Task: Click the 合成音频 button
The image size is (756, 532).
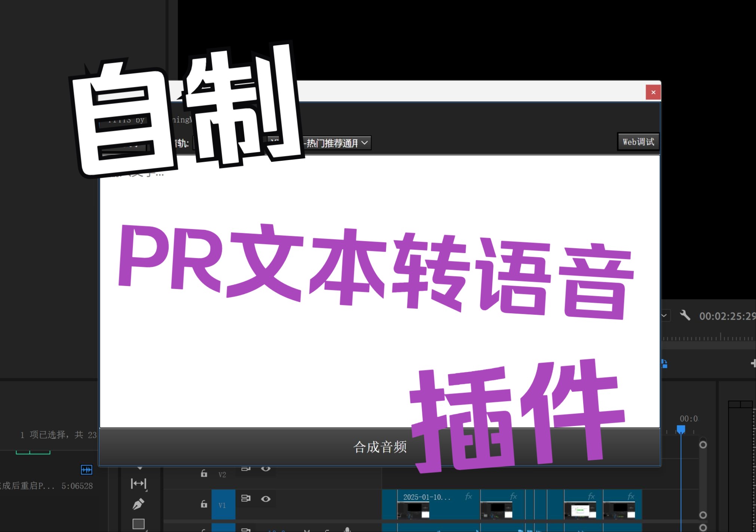Action: 379,447
